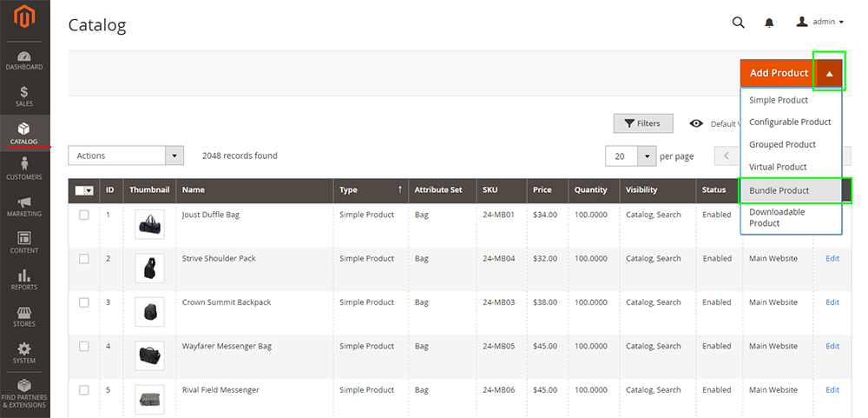Image resolution: width=868 pixels, height=418 pixels.
Task: Tick the checkbox for Crown Summit Backpack
Action: pyautogui.click(x=83, y=302)
